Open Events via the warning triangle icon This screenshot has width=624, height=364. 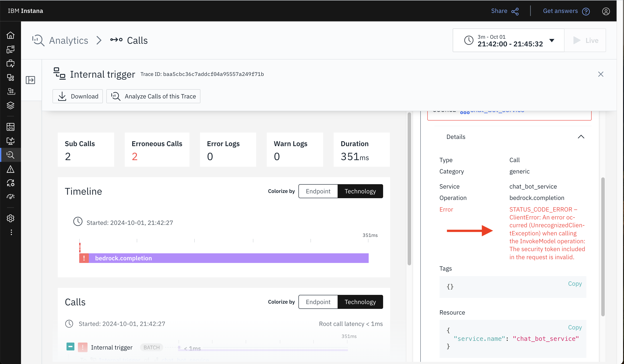click(x=11, y=169)
